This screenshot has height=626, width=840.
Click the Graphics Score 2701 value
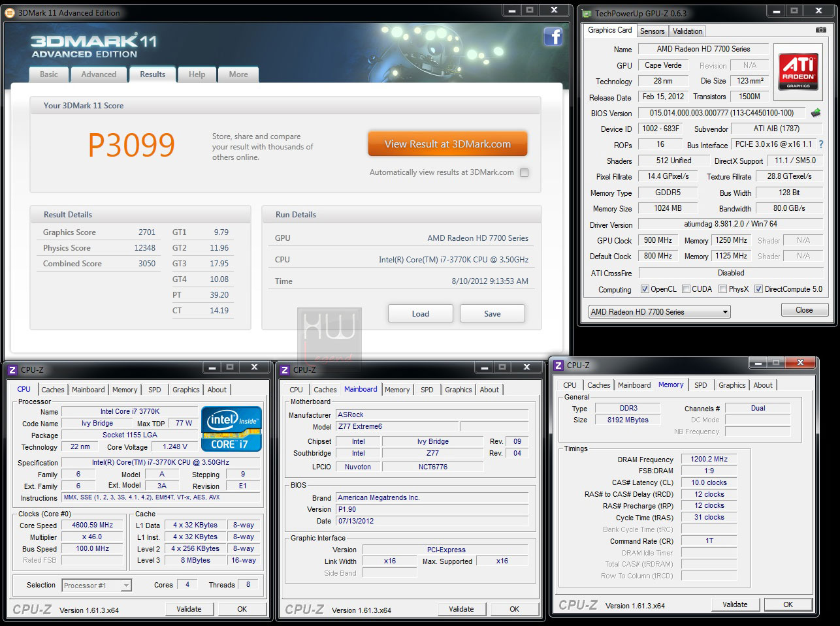[147, 232]
